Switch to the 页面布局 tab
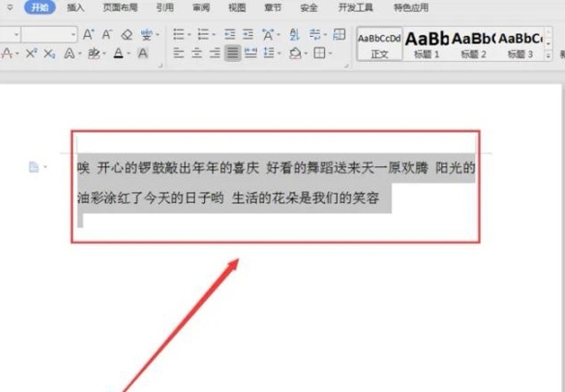Screen dimensions: 565x392 (x=120, y=7)
